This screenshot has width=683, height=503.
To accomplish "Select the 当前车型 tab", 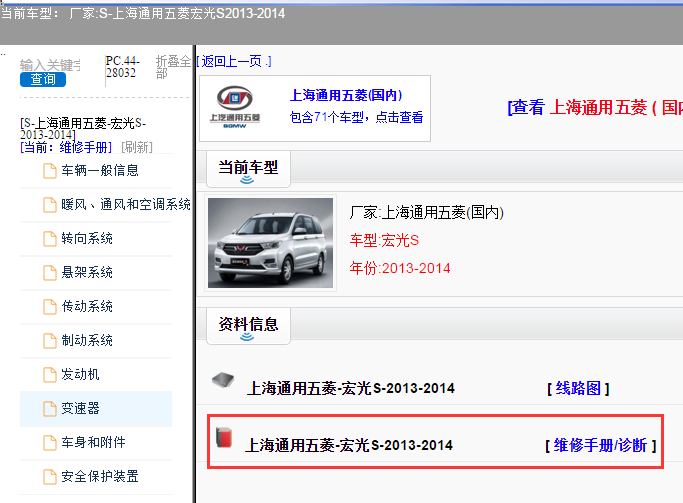I will click(x=248, y=169).
